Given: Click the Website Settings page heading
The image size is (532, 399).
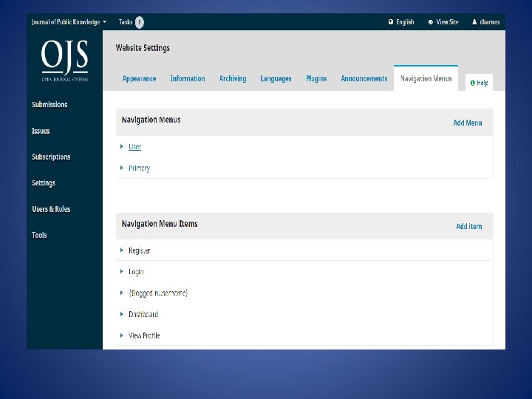Looking at the screenshot, I should (143, 48).
